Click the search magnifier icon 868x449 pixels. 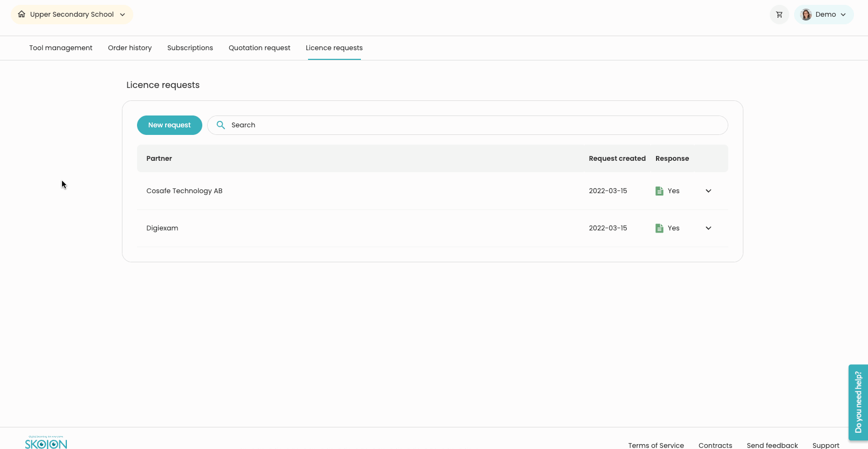[x=221, y=125]
